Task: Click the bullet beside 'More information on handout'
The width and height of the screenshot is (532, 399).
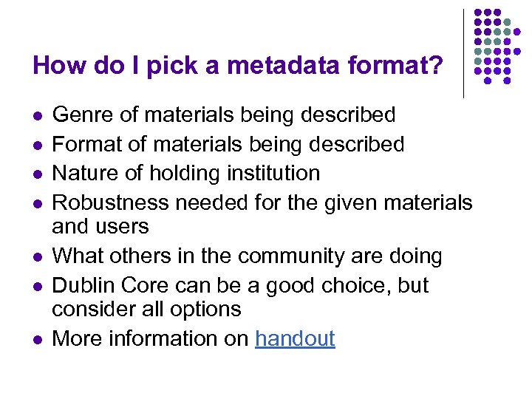Action: click(36, 341)
